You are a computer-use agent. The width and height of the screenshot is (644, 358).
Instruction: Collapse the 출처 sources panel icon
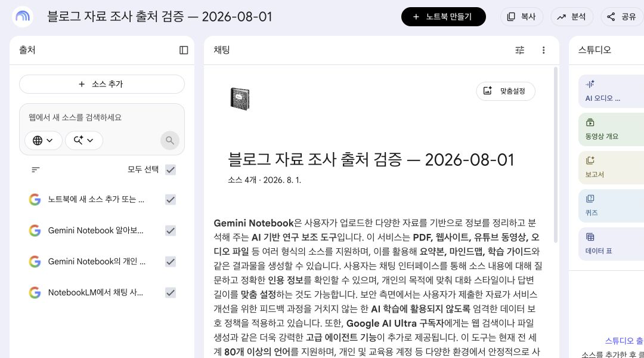[184, 50]
